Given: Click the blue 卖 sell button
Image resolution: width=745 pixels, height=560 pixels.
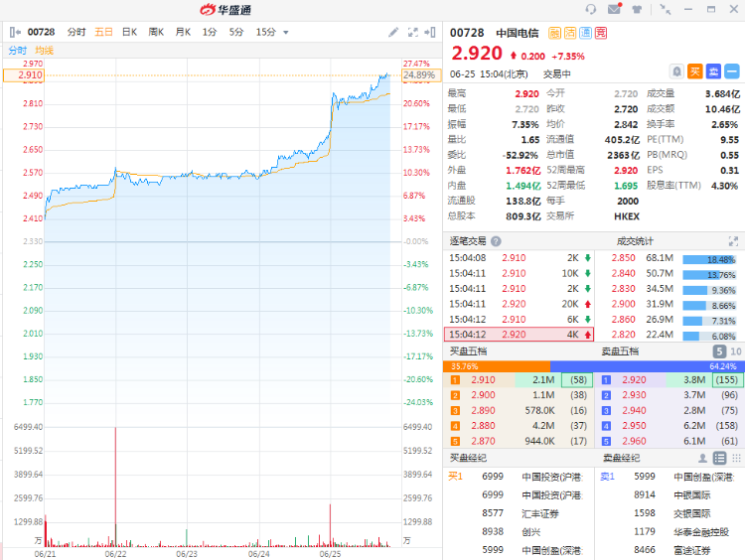Looking at the screenshot, I should pos(713,71).
